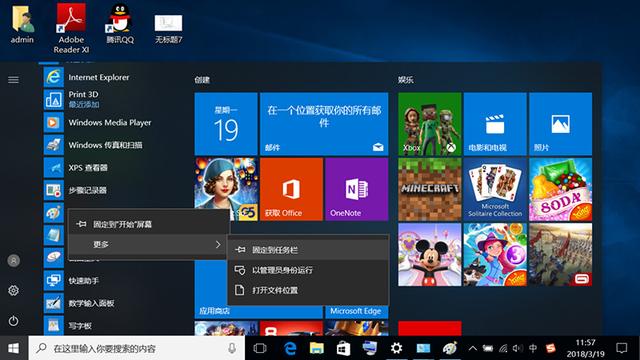Open the Microsoft Edge tile
Viewport: 640px width, 360px height.
pos(357,311)
